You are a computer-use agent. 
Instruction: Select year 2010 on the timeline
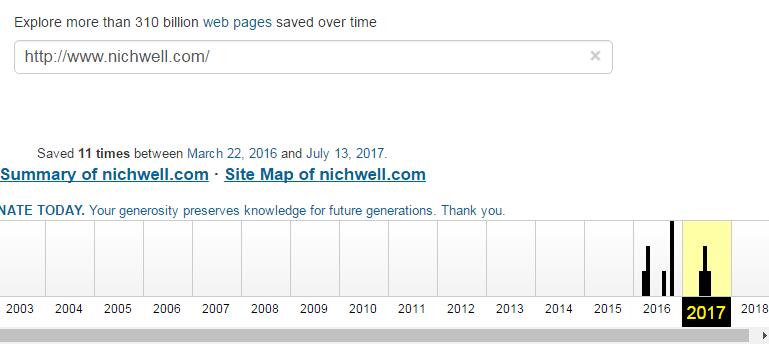click(362, 309)
